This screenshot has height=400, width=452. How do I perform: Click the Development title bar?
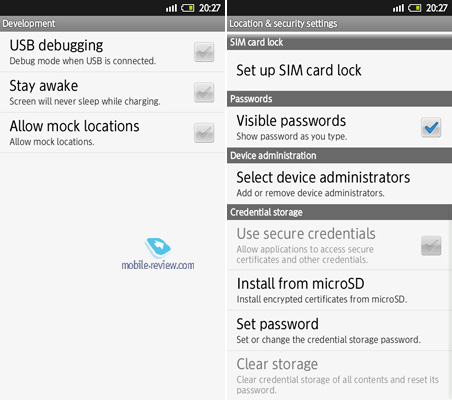coord(112,24)
